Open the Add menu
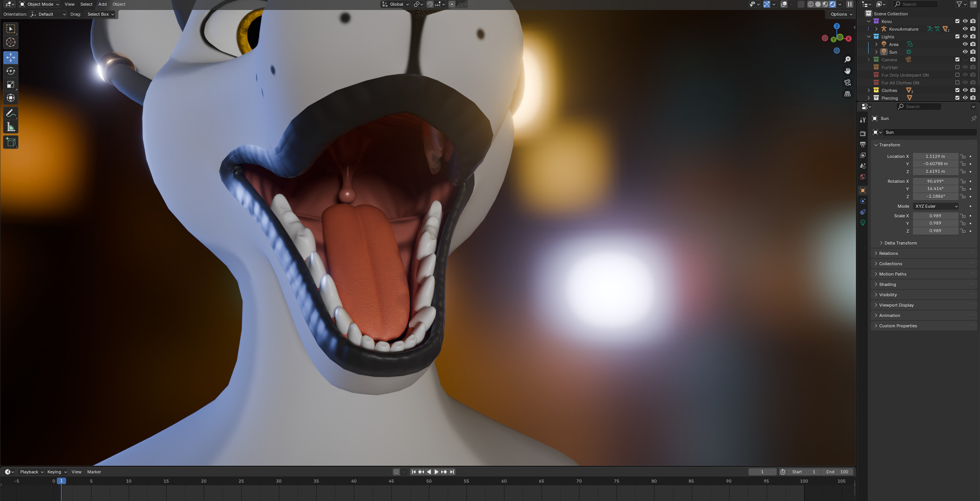The height and width of the screenshot is (501, 980). click(102, 4)
